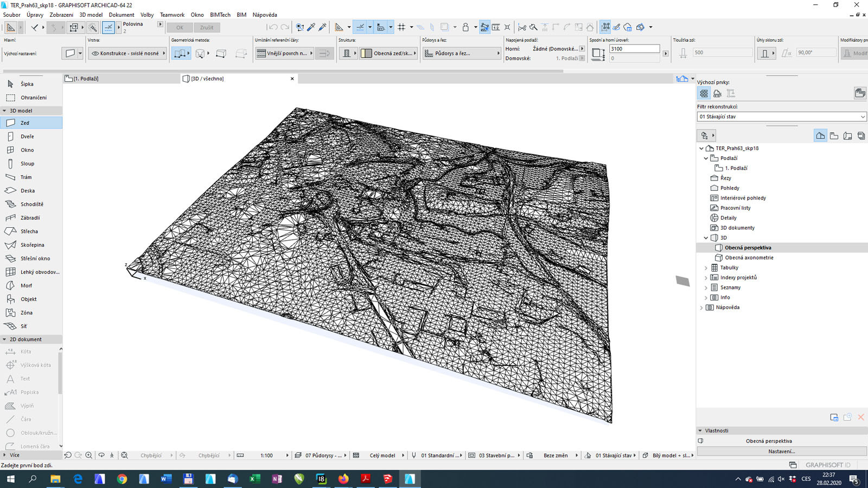Choose the Sloup column tool
Image resolution: width=868 pixels, height=488 pixels.
point(27,164)
